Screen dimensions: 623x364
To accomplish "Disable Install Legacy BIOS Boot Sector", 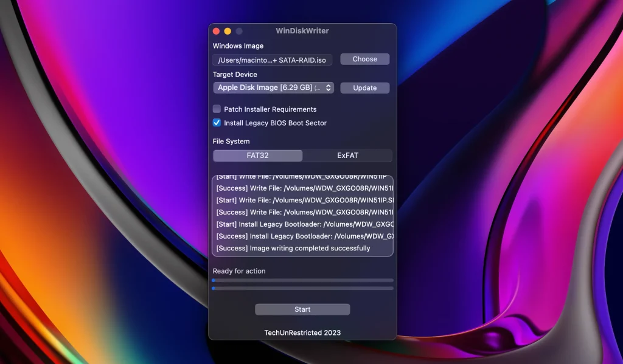I will 217,123.
